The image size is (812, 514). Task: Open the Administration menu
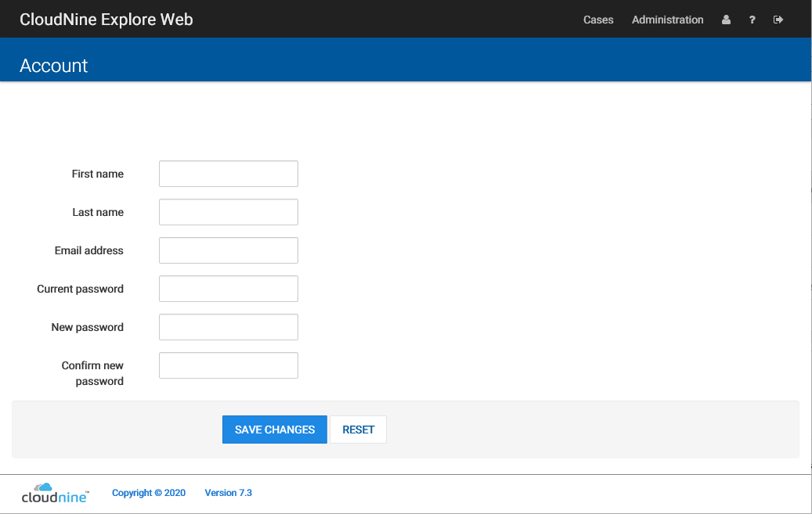[667, 20]
